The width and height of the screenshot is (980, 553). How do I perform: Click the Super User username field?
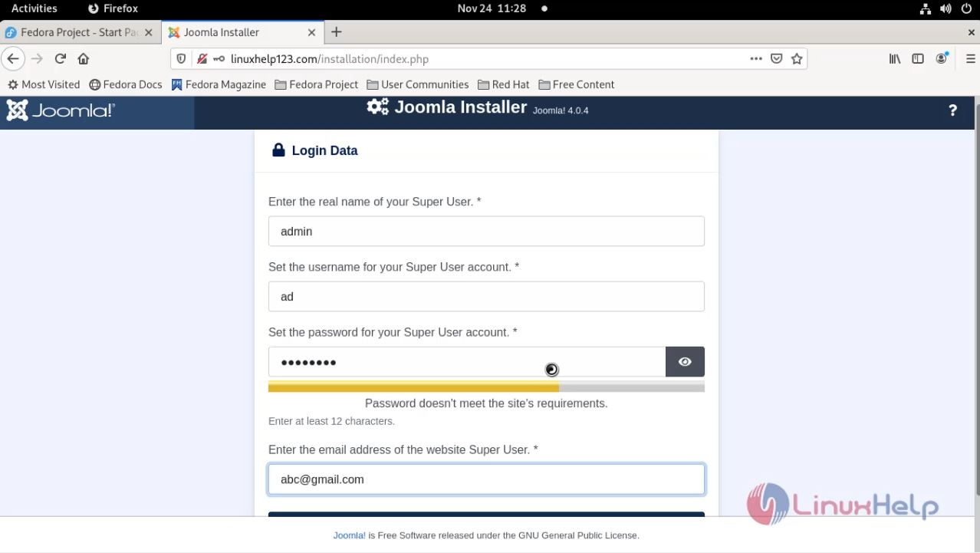486,296
